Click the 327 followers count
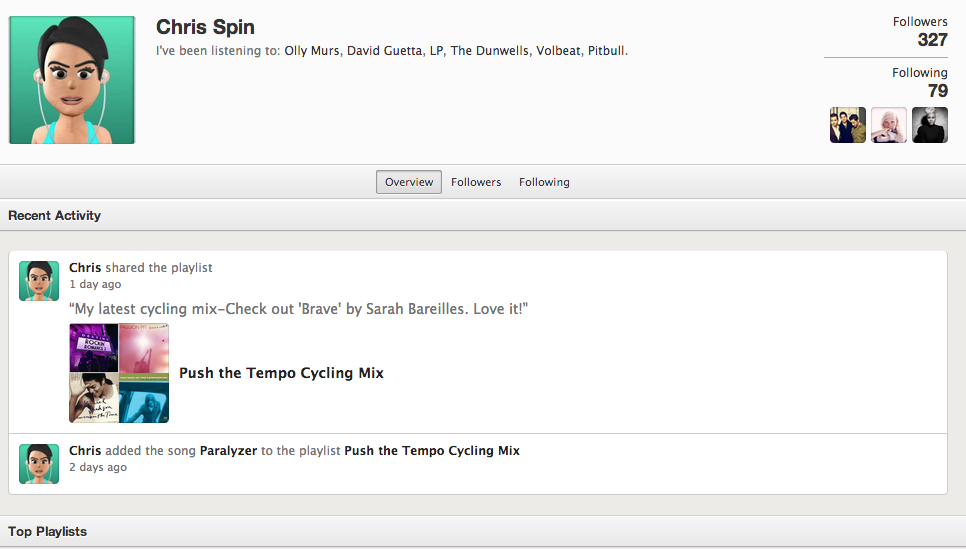Image resolution: width=966 pixels, height=549 pixels. point(932,40)
